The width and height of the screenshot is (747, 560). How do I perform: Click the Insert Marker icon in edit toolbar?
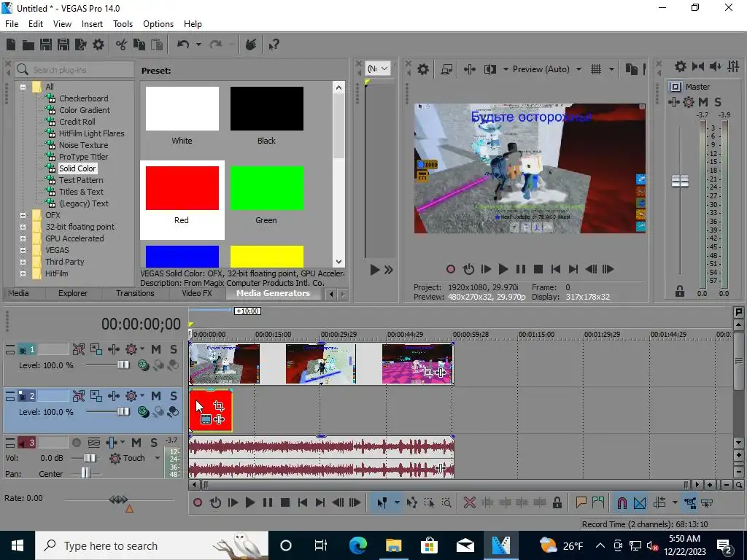(x=581, y=502)
